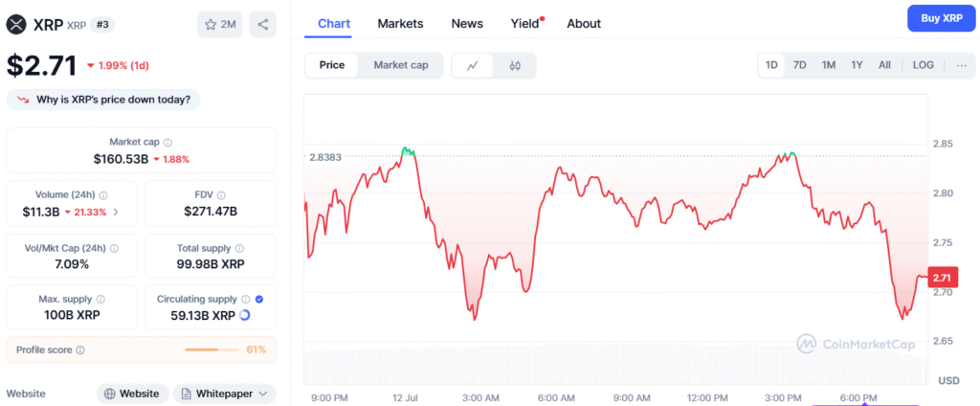This screenshot has height=406, width=980.
Task: Click the Profile score info icon
Action: click(80, 350)
